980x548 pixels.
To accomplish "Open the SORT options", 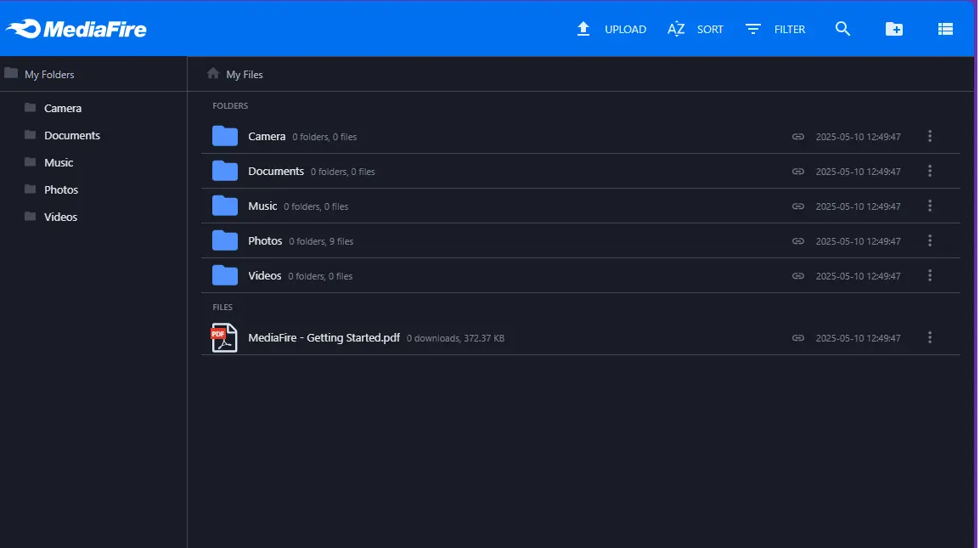I will (710, 30).
